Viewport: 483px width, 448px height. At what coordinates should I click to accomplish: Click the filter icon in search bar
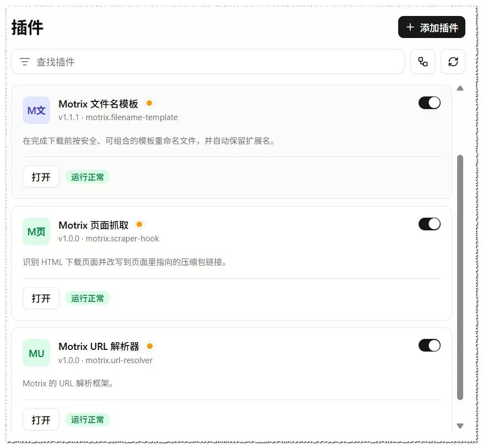pyautogui.click(x=25, y=62)
